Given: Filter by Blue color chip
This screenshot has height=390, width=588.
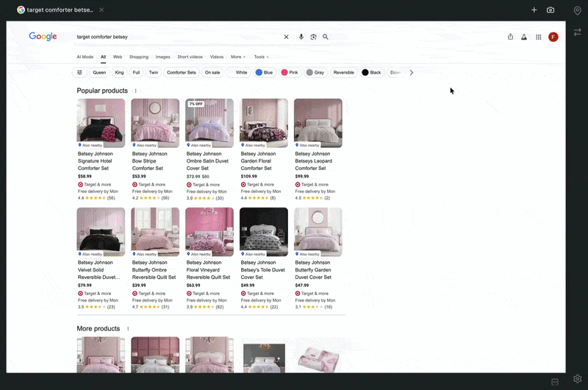Looking at the screenshot, I should pos(265,72).
